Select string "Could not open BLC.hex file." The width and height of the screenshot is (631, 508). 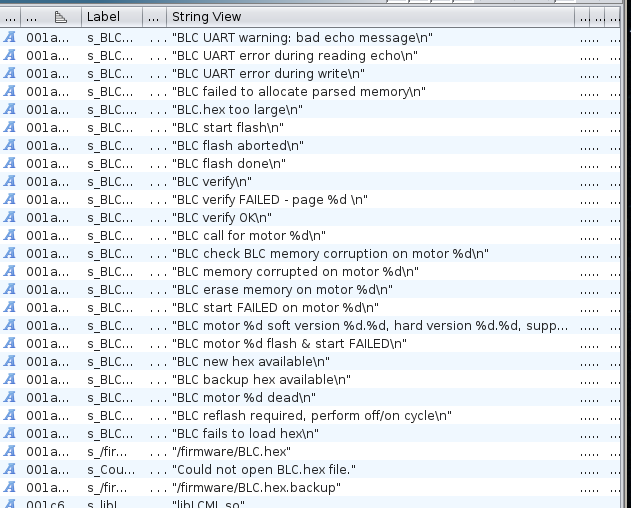click(264, 470)
